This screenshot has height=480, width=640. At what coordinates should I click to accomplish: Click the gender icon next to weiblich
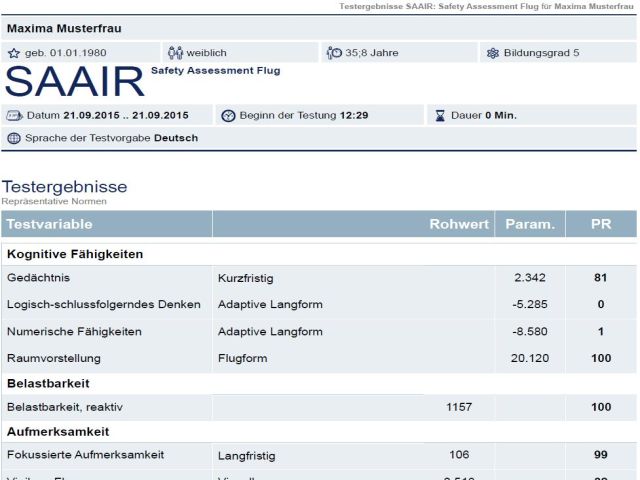pyautogui.click(x=176, y=53)
